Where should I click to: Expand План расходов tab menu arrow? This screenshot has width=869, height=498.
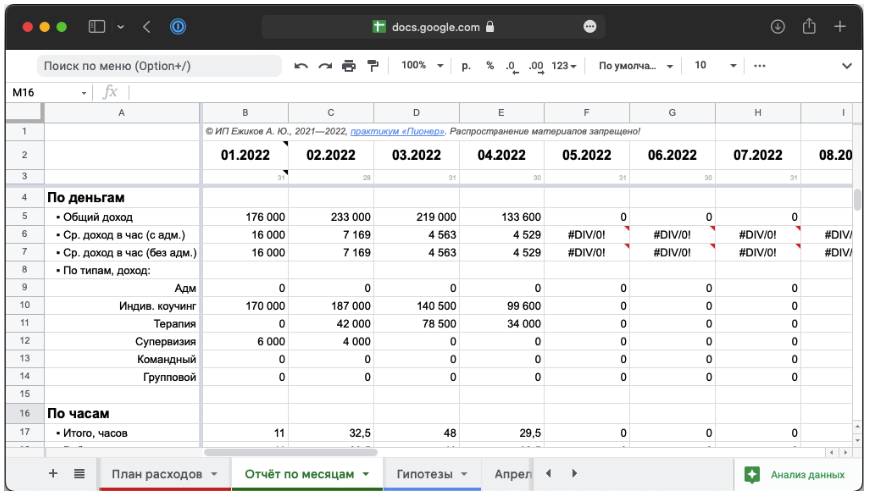[214, 474]
